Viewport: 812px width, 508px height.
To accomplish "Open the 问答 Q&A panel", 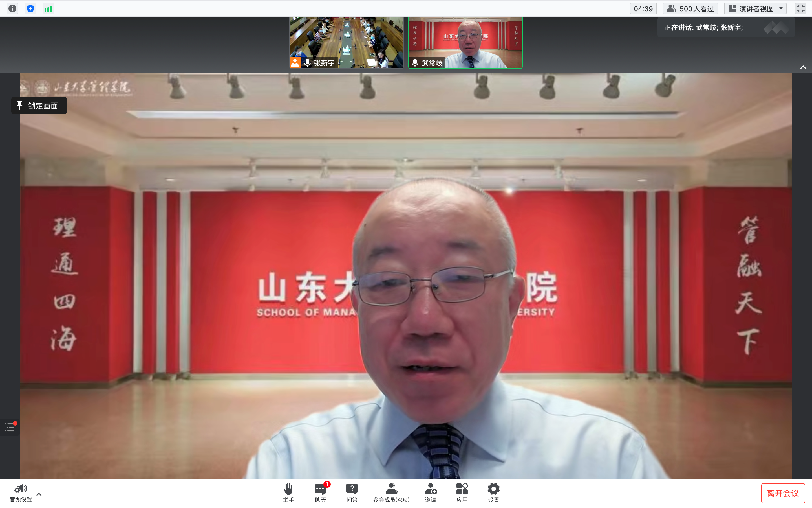I will point(352,493).
